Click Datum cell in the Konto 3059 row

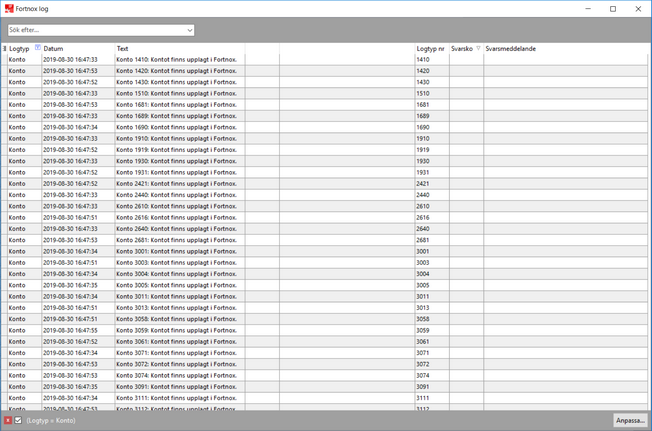(78, 330)
